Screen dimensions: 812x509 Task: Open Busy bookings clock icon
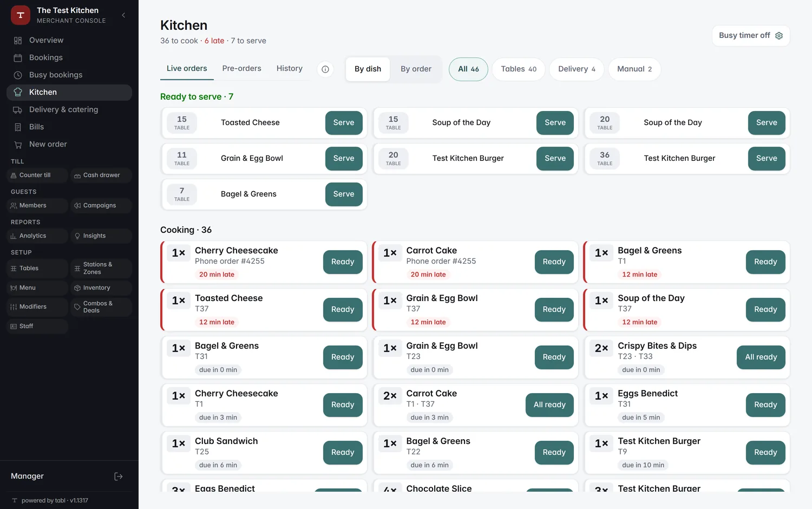pos(18,75)
